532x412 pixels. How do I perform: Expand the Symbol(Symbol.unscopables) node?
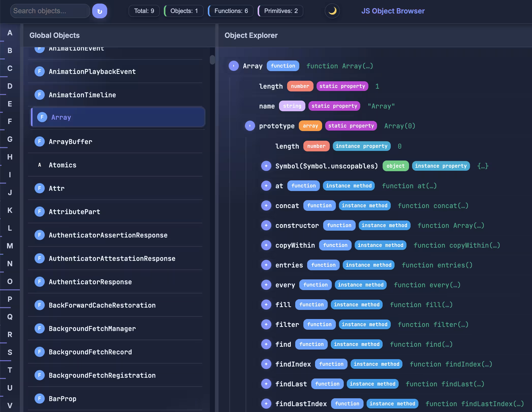(x=266, y=166)
